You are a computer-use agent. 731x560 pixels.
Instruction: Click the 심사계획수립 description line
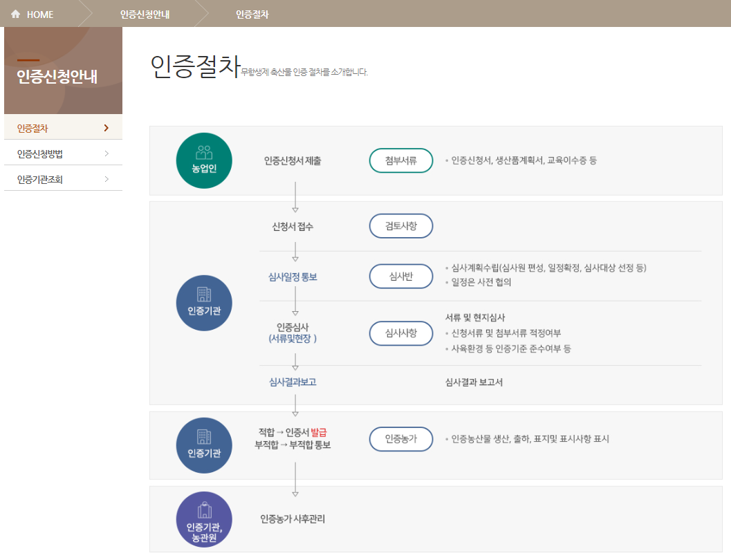click(x=548, y=268)
